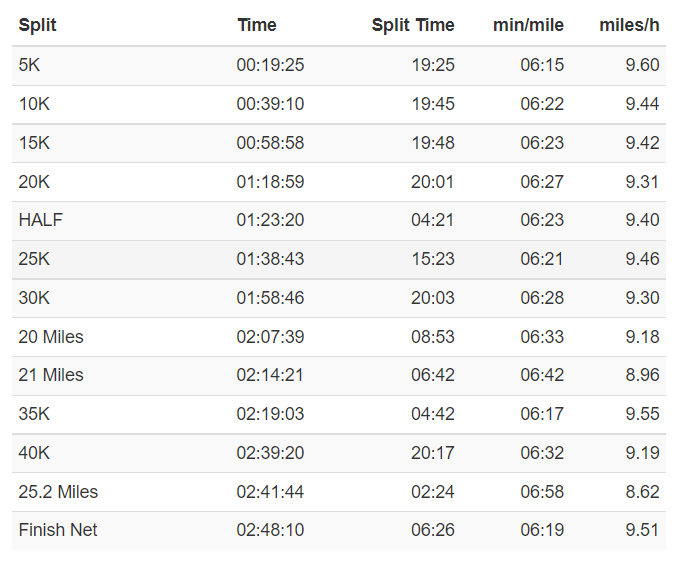This screenshot has height=568, width=685.
Task: Select the 20 Miles split label
Action: coord(51,337)
